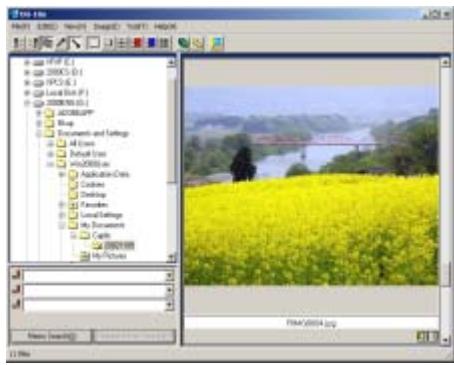Open the Tool menu
The image size is (454, 365).
pyautogui.click(x=137, y=26)
